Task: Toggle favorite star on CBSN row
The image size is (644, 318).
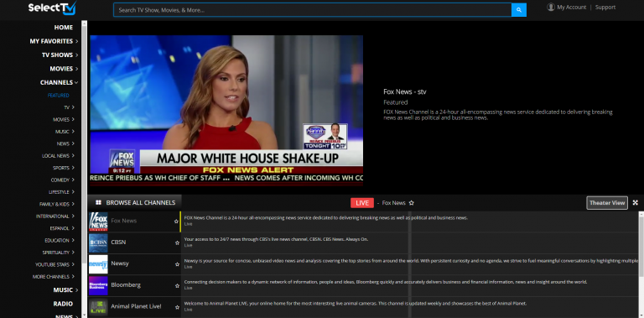Action: 177,242
